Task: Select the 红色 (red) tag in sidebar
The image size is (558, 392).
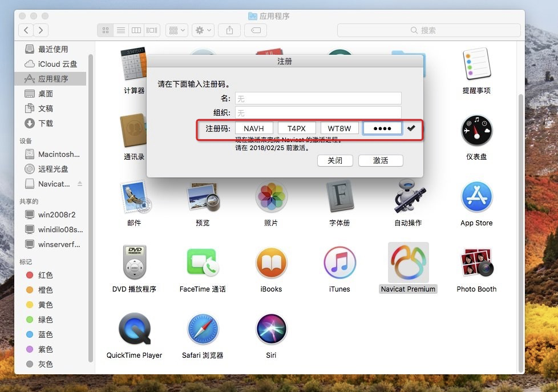Action: tap(46, 275)
